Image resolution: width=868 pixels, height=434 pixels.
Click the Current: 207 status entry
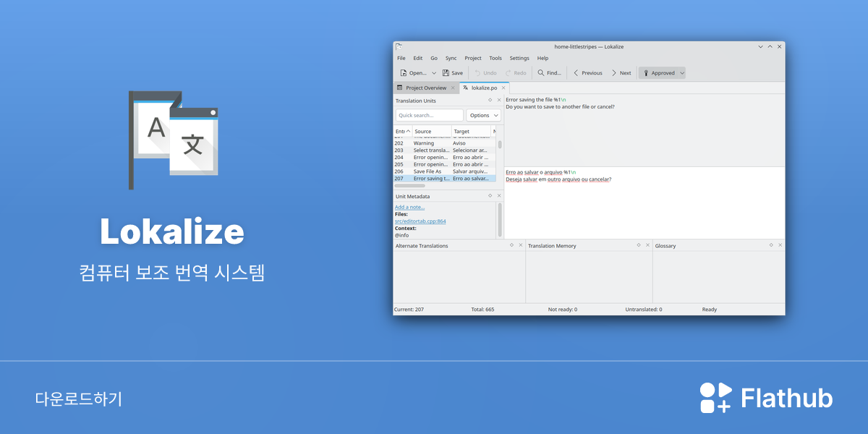409,309
